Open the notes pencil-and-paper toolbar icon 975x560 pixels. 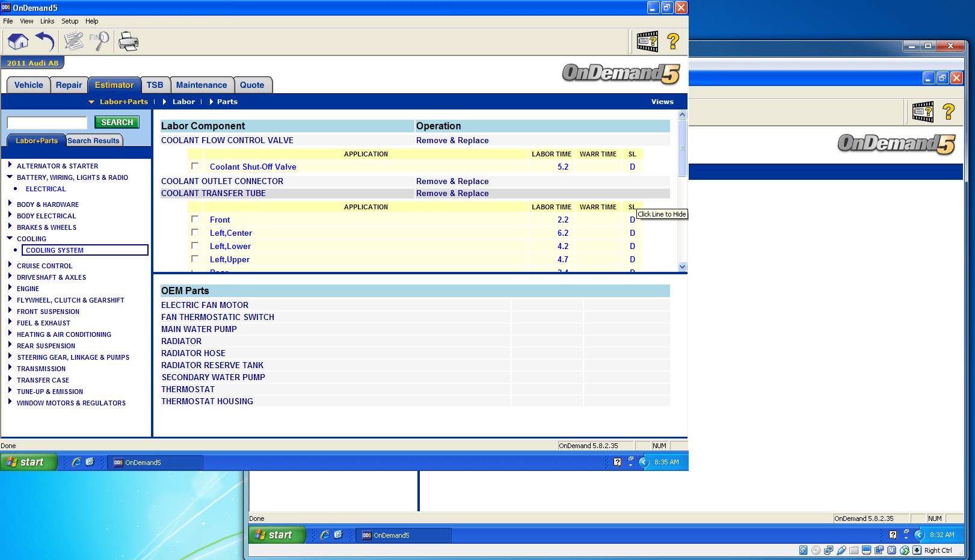coord(74,42)
